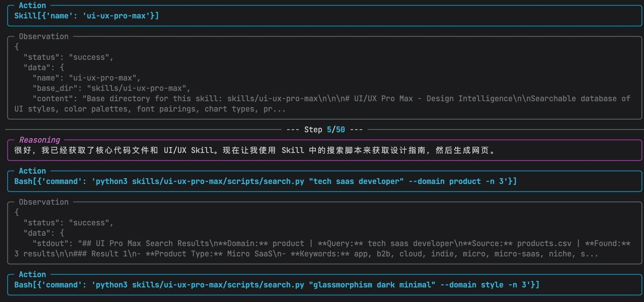
Task: Click the "tech saas developer" quoted query
Action: click(356, 181)
